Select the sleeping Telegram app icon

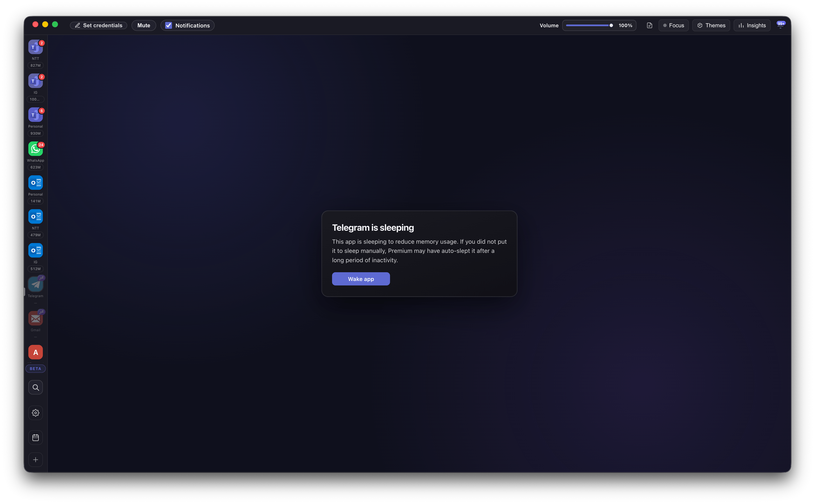click(35, 284)
